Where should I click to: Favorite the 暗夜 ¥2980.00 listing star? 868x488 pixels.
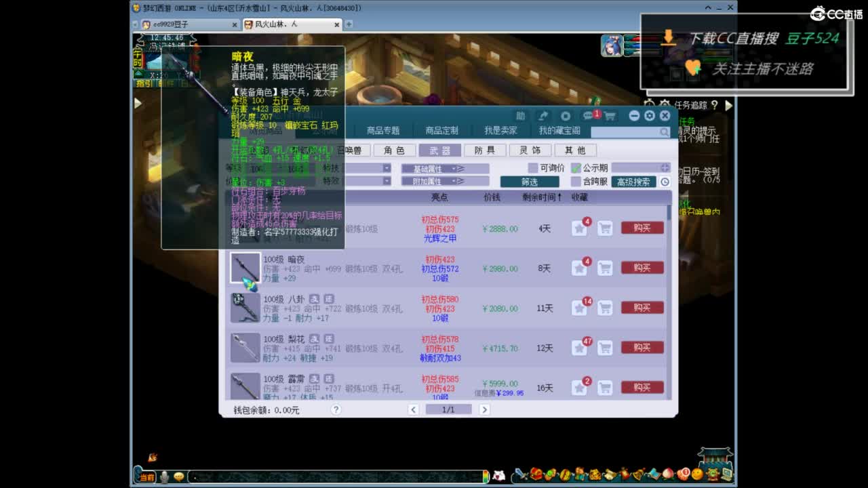pyautogui.click(x=579, y=268)
